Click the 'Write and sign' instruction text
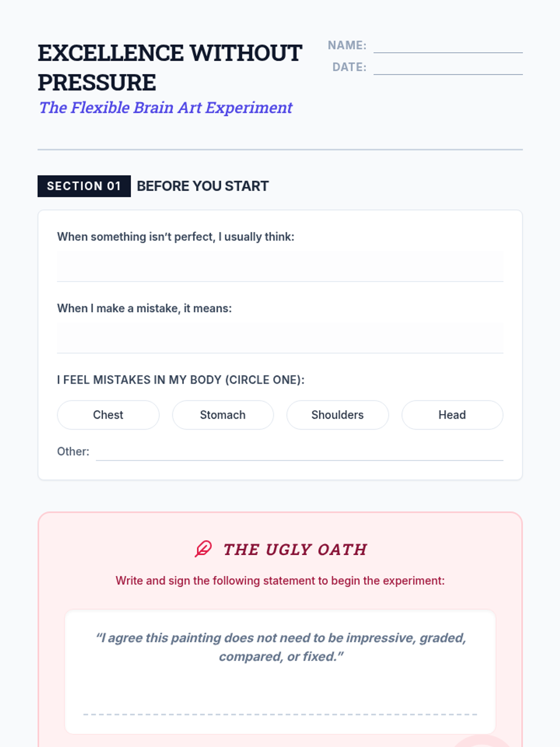Viewport: 560px width, 747px height. coord(280,581)
